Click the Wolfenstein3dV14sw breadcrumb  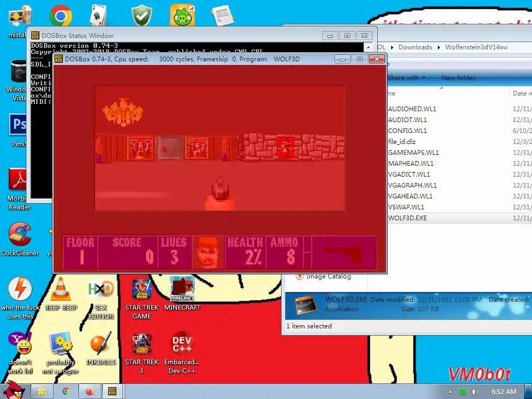tap(476, 47)
